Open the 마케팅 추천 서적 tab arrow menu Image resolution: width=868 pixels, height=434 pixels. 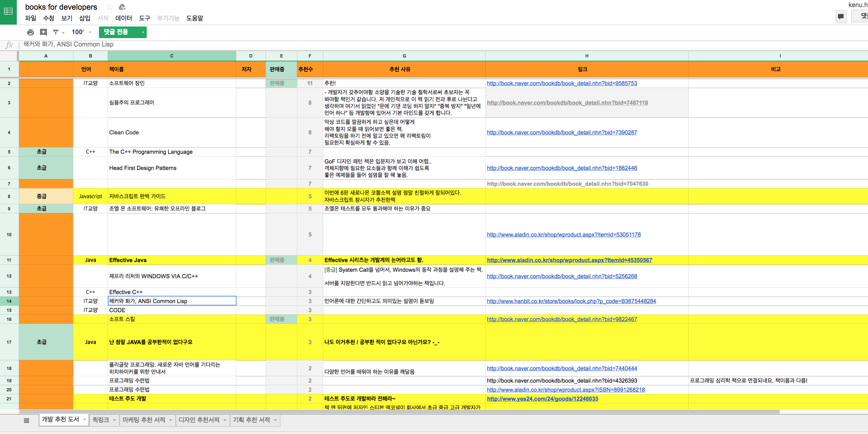pos(171,420)
